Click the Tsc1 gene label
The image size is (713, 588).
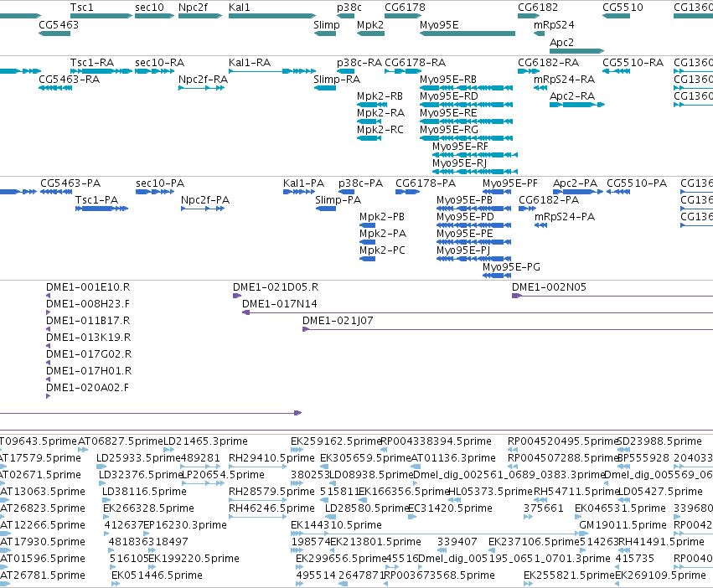[82, 8]
